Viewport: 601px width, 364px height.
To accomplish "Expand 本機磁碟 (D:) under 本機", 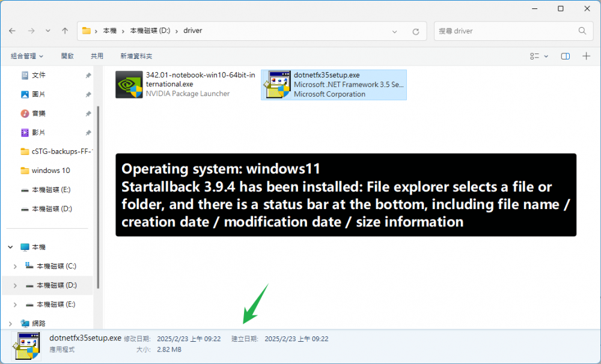I will [x=15, y=285].
